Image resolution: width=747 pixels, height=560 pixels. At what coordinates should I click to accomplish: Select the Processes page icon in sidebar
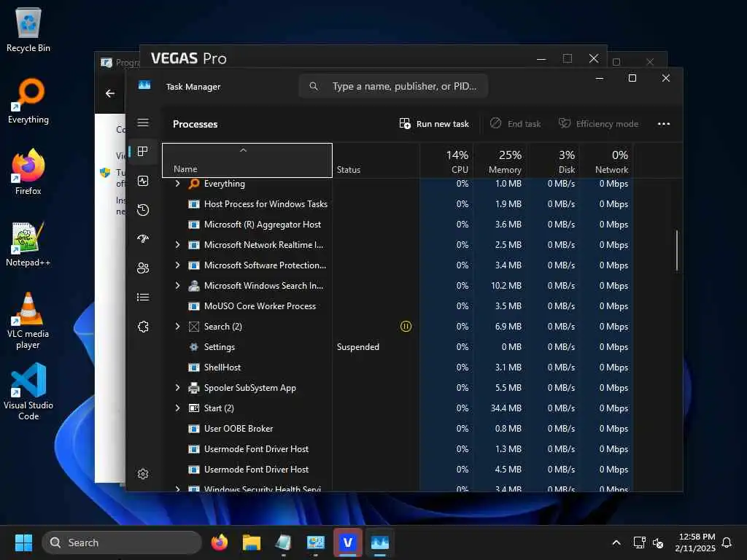click(143, 152)
